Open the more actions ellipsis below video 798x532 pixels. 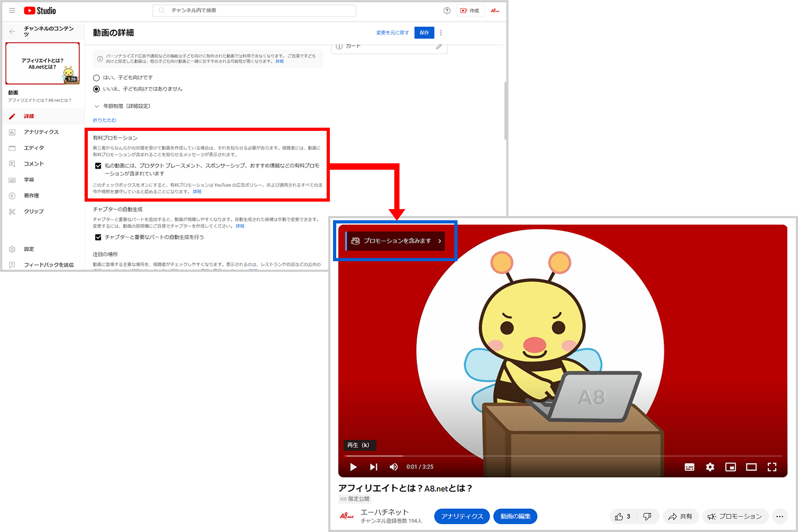point(779,517)
